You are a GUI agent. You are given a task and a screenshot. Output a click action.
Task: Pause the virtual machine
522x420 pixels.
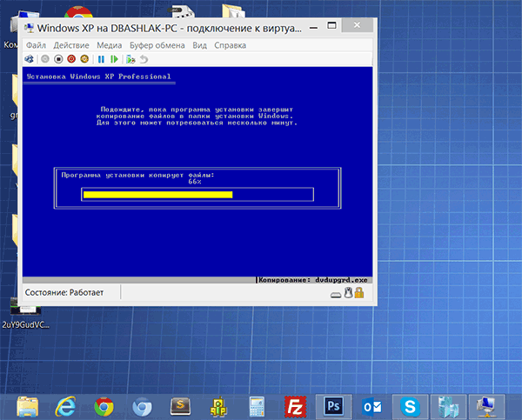101,59
